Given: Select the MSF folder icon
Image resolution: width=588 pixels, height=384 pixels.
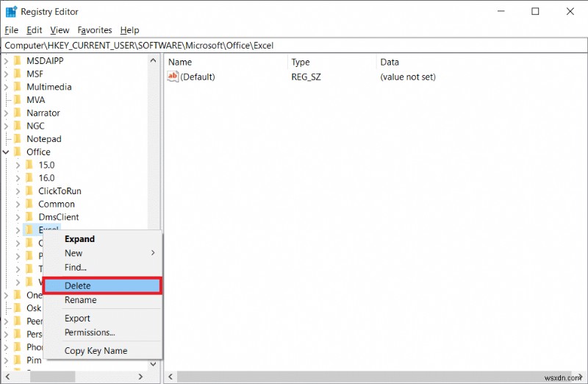Looking at the screenshot, I should point(17,74).
